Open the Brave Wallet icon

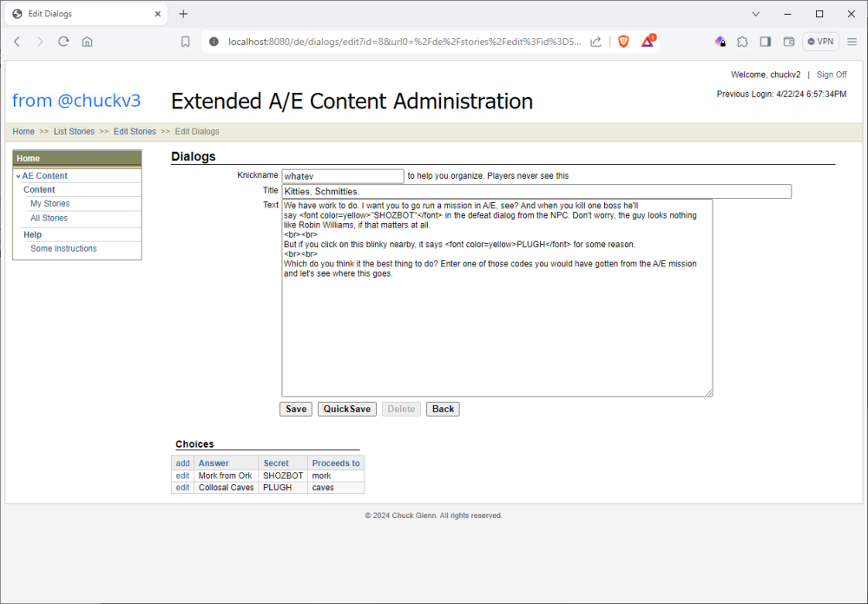[789, 42]
